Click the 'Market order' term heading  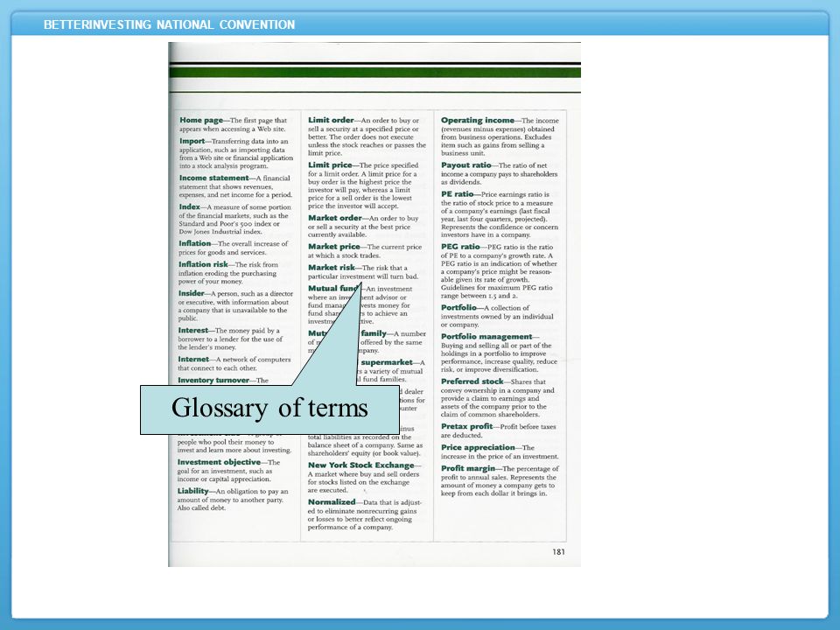tap(335, 218)
